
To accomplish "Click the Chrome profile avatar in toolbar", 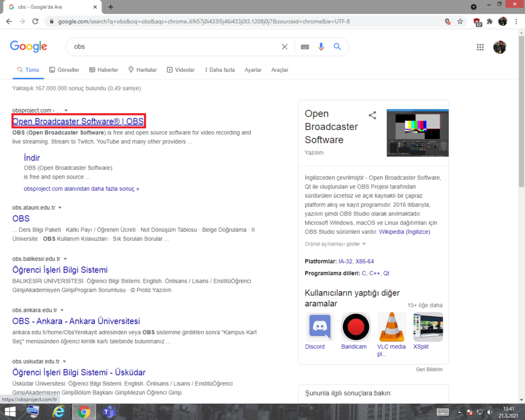I will pyautogui.click(x=503, y=22).
